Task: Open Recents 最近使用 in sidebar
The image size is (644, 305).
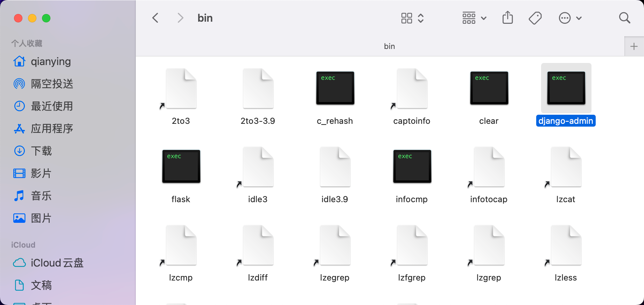Action: coord(43,106)
